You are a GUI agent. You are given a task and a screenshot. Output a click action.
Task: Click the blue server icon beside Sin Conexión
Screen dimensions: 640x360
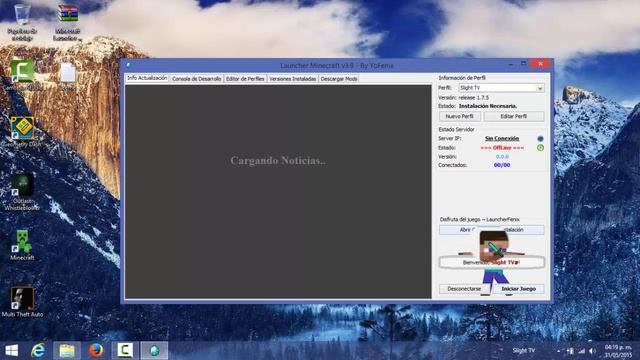[540, 139]
